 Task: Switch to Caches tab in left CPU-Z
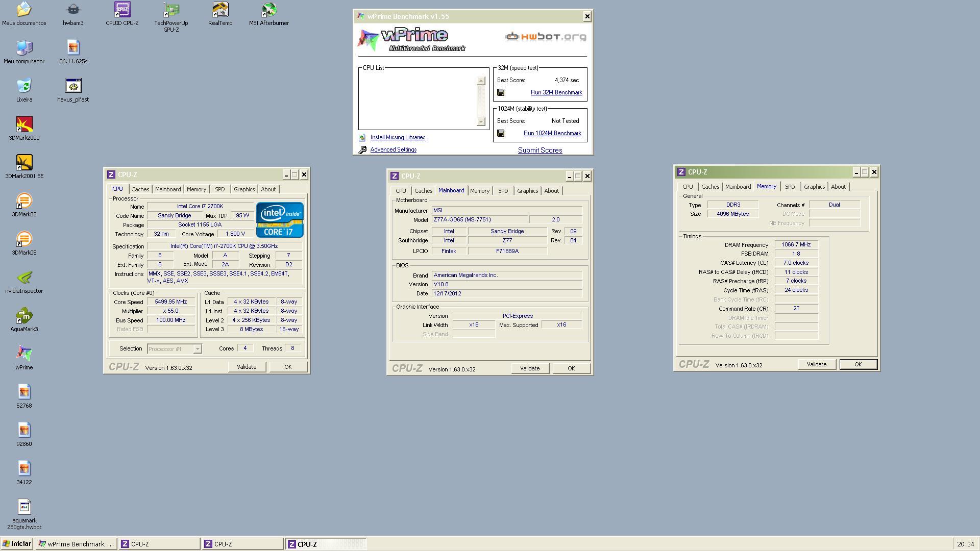[x=140, y=189]
